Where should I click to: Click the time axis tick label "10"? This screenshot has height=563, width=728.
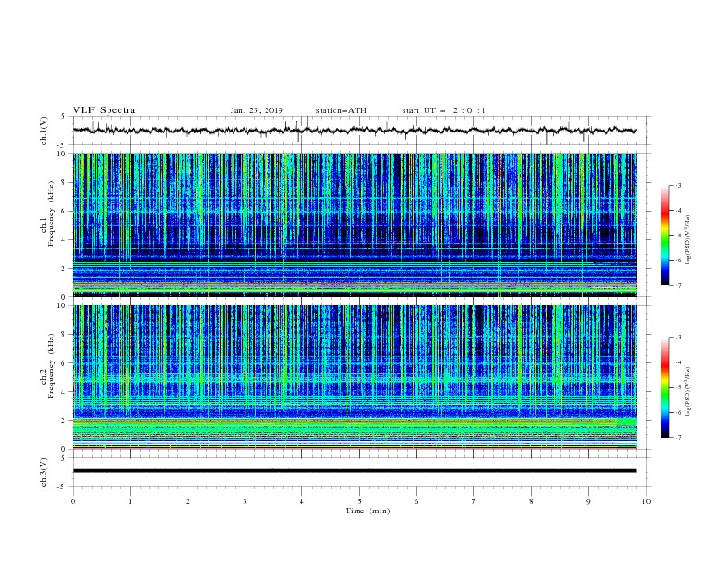tap(646, 501)
